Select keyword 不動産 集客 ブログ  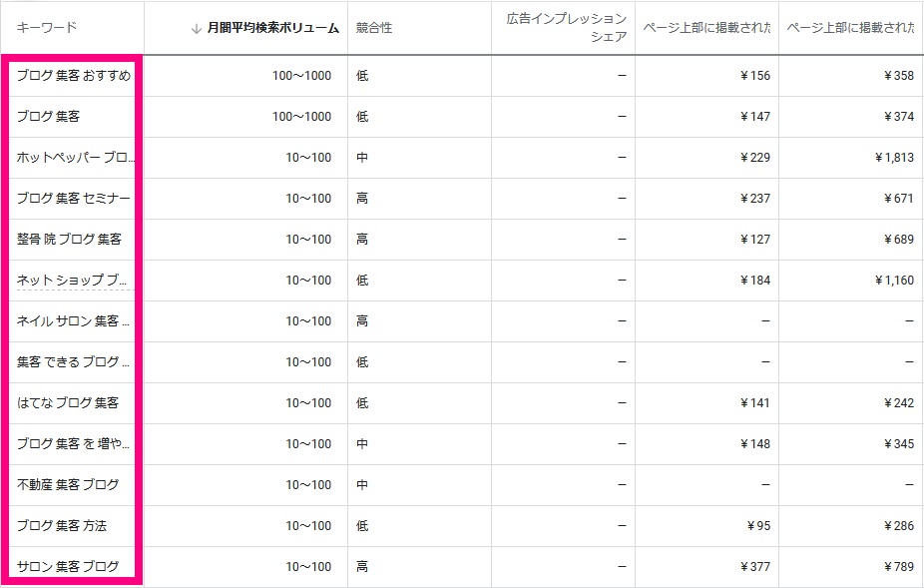click(x=68, y=485)
